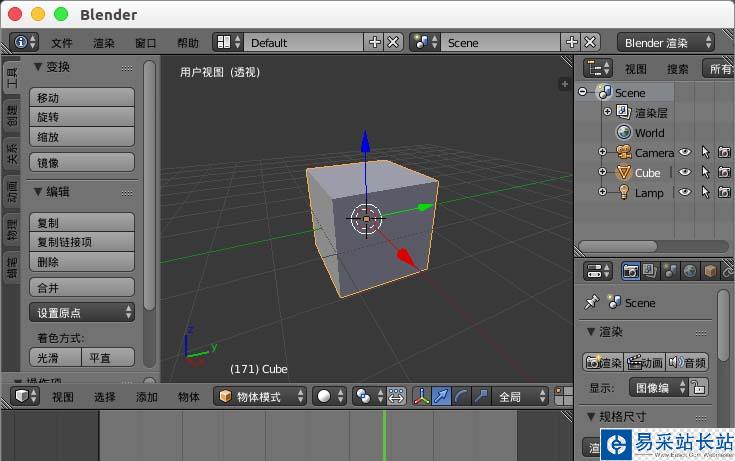Expand the Lamp tree item
Image resolution: width=735 pixels, height=461 pixels.
[x=602, y=191]
